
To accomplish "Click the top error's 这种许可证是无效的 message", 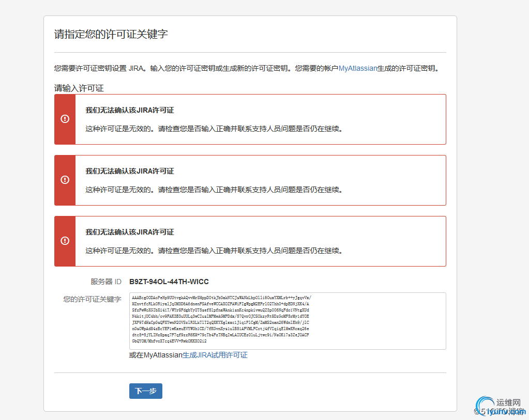I will [x=214, y=129].
